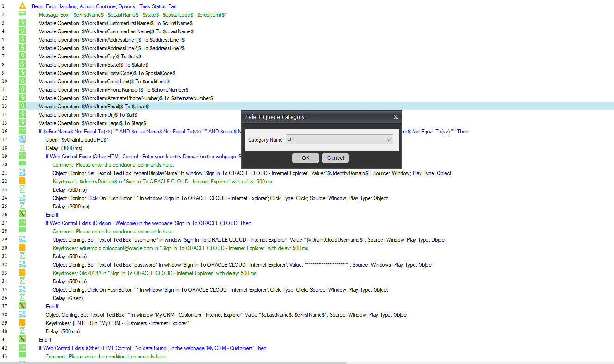Select the 'No data found.' web control condition

pos(153,348)
